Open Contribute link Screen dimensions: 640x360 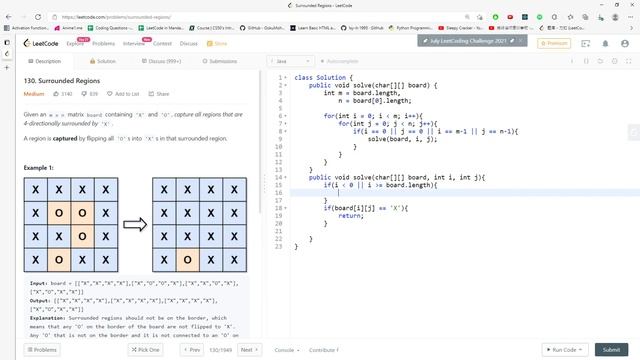point(324,350)
